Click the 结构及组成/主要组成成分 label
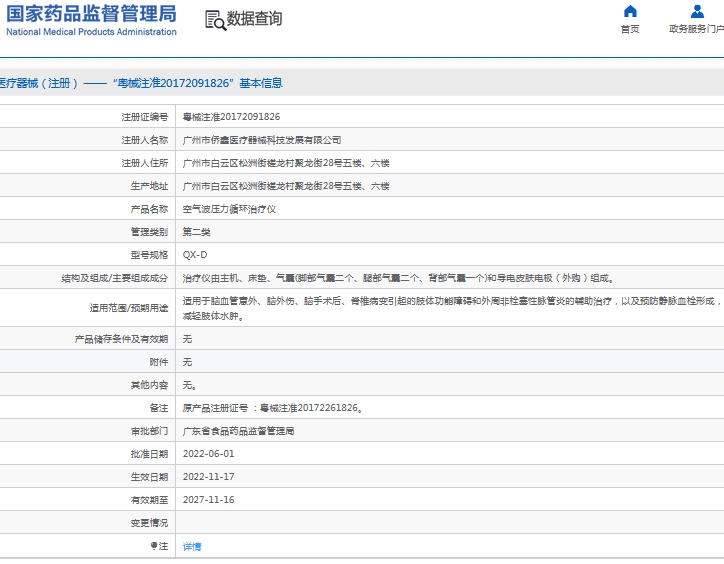 pyautogui.click(x=115, y=278)
